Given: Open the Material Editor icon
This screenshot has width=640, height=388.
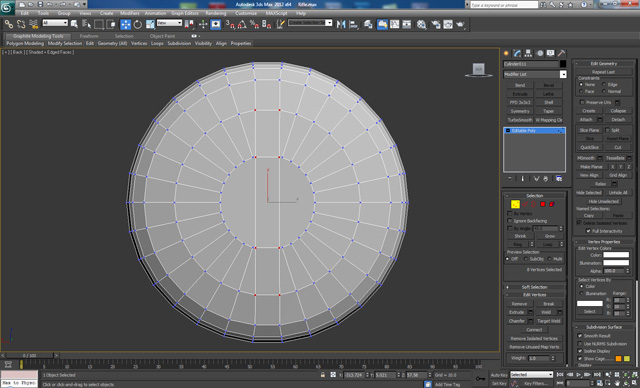Looking at the screenshot, I should (422, 24).
